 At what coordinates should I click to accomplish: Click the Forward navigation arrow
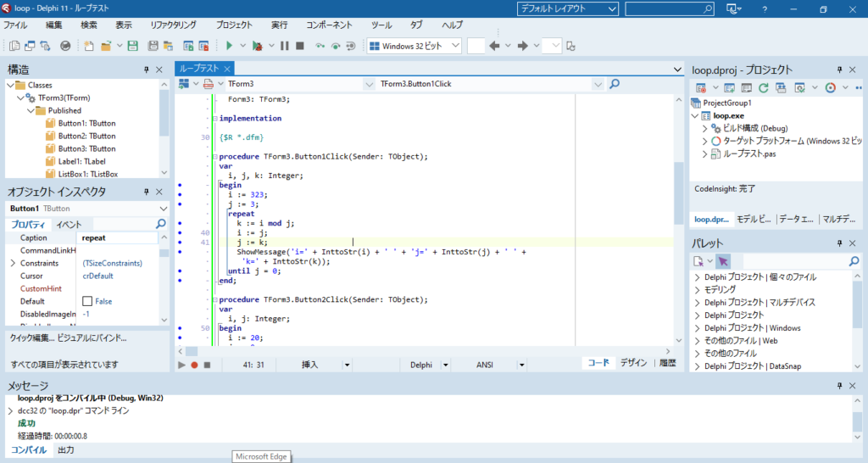[x=522, y=46]
